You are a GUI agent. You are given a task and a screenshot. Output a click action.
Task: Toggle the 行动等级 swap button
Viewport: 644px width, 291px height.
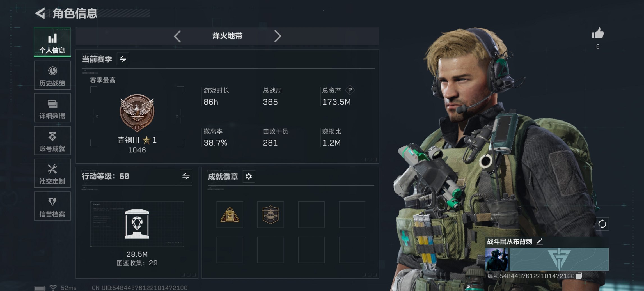coord(186,176)
